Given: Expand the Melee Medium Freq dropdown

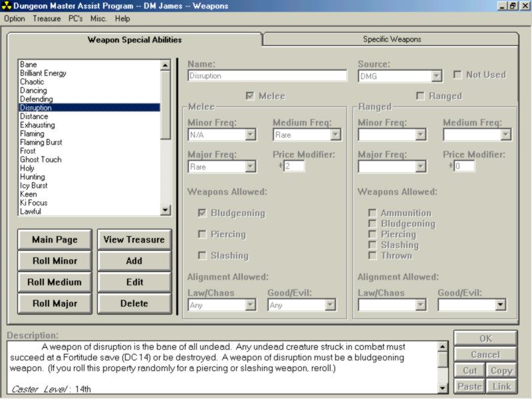Looking at the screenshot, I should click(335, 135).
